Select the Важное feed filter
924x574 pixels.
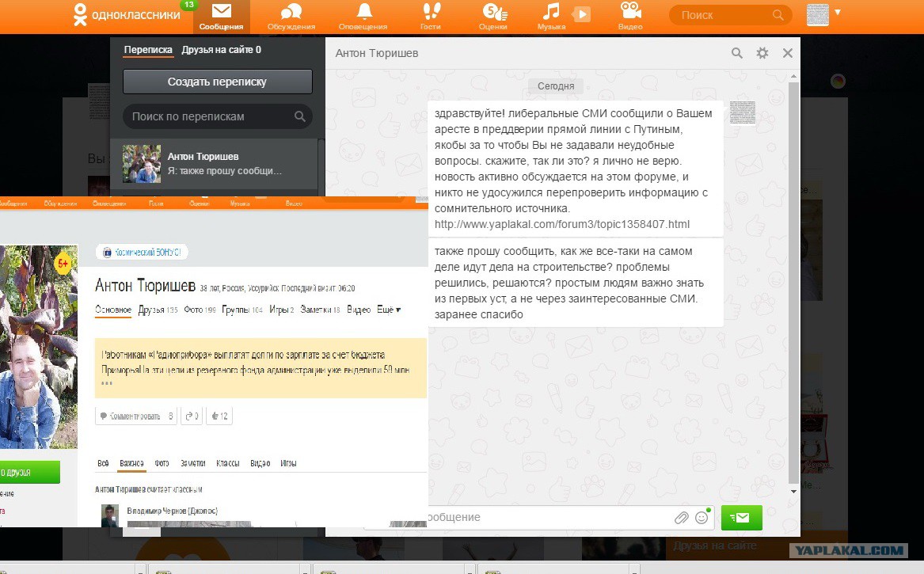(131, 463)
